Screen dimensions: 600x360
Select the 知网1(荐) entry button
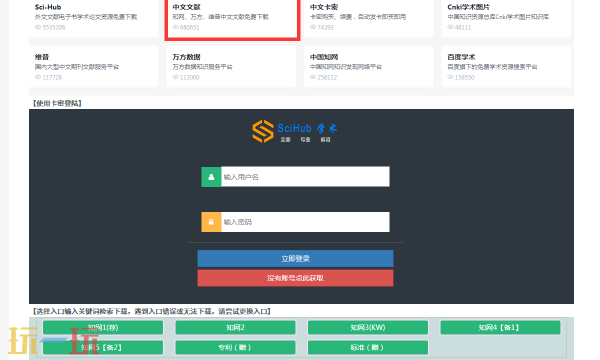click(103, 327)
